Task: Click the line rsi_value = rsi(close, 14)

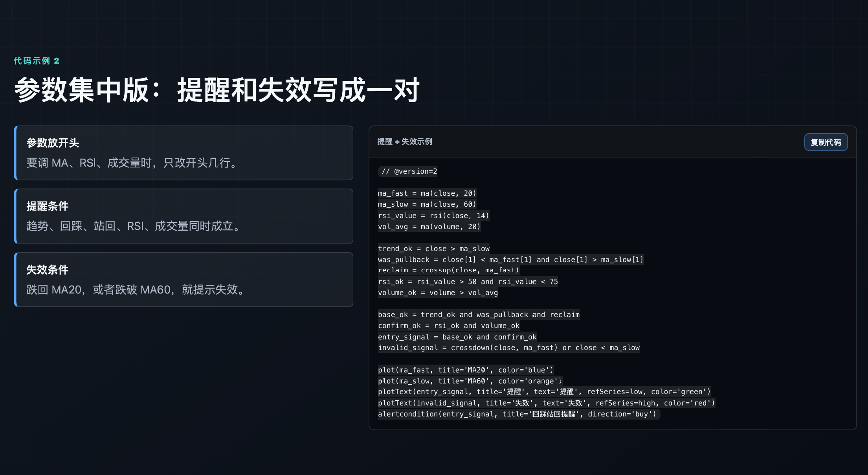Action: pos(434,216)
